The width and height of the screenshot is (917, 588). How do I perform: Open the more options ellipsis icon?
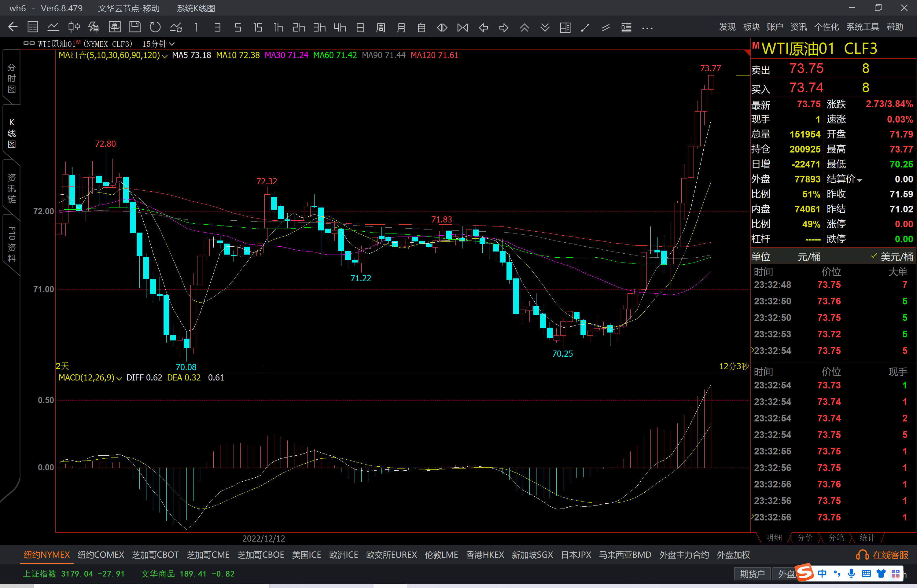pos(647,28)
